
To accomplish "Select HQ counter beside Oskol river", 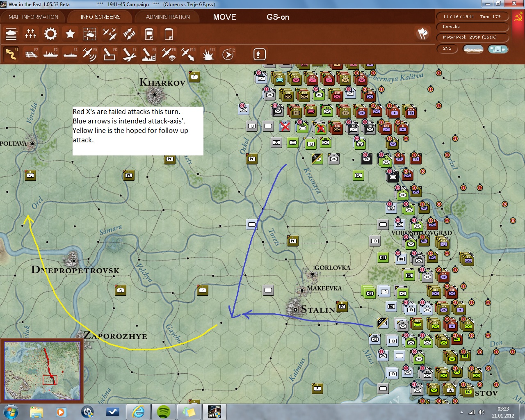I will (x=252, y=126).
